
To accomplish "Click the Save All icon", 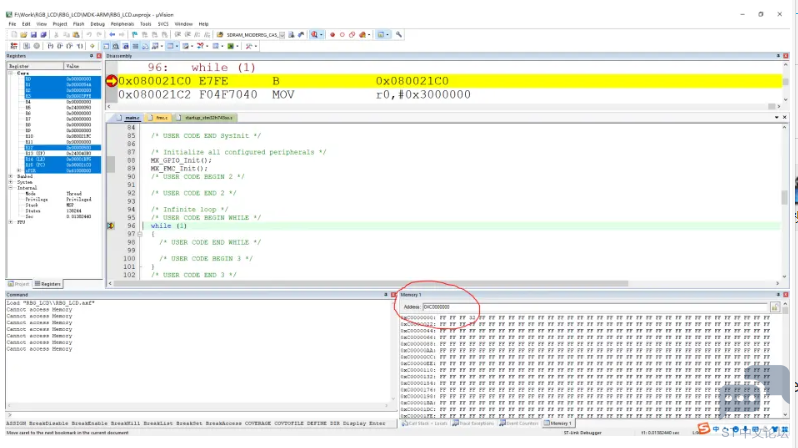I will (x=43, y=35).
